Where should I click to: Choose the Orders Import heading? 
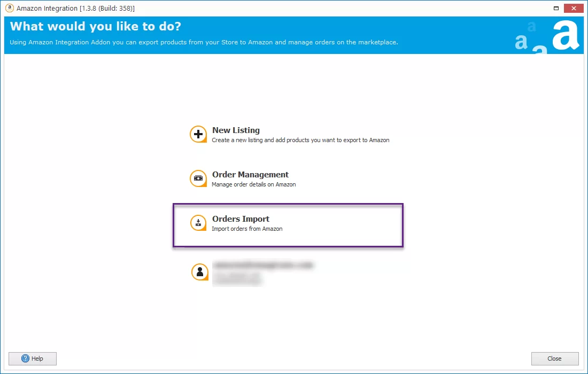(x=241, y=219)
